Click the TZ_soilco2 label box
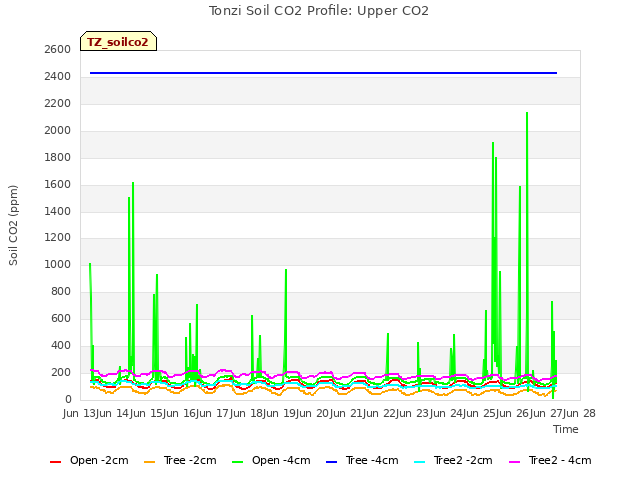Screen dimensions: 640x480 118,41
